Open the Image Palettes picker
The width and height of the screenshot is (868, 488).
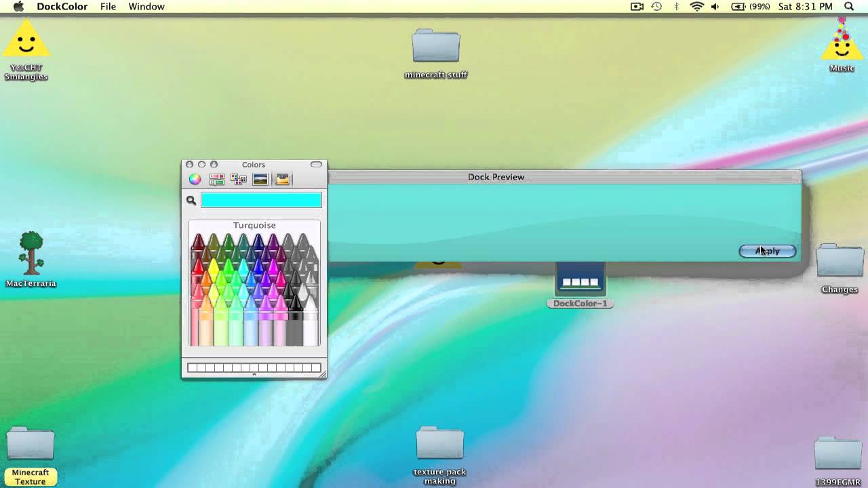[260, 180]
